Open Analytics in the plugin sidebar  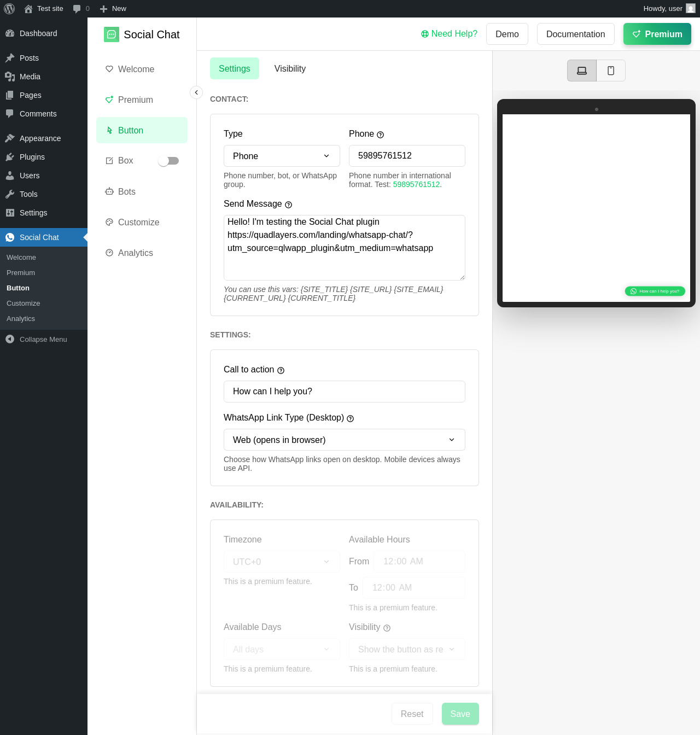[142, 253]
